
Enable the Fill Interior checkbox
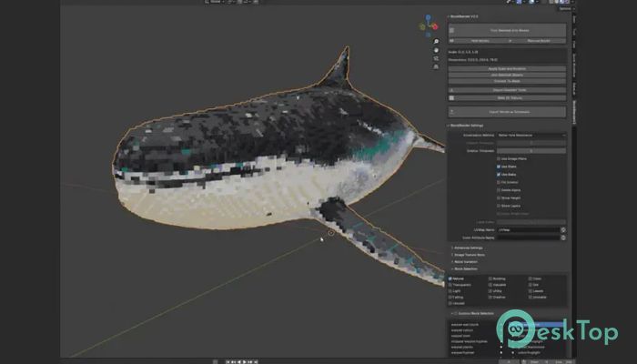click(x=499, y=182)
